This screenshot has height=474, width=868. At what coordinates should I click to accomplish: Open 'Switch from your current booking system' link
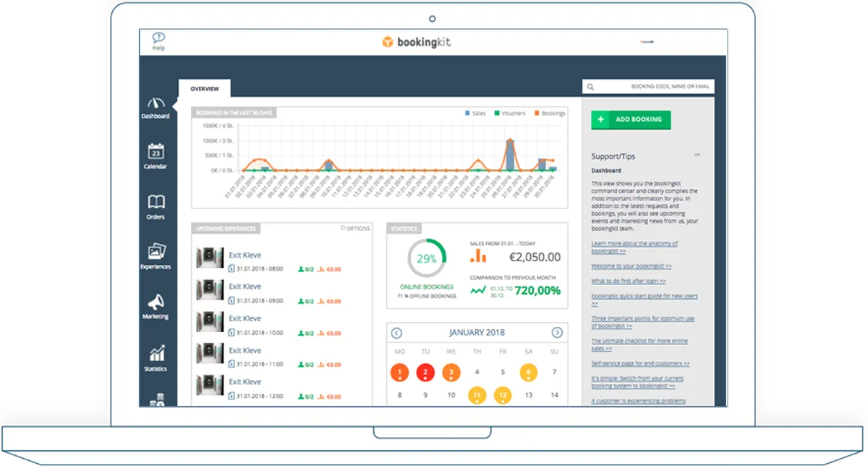(x=637, y=382)
